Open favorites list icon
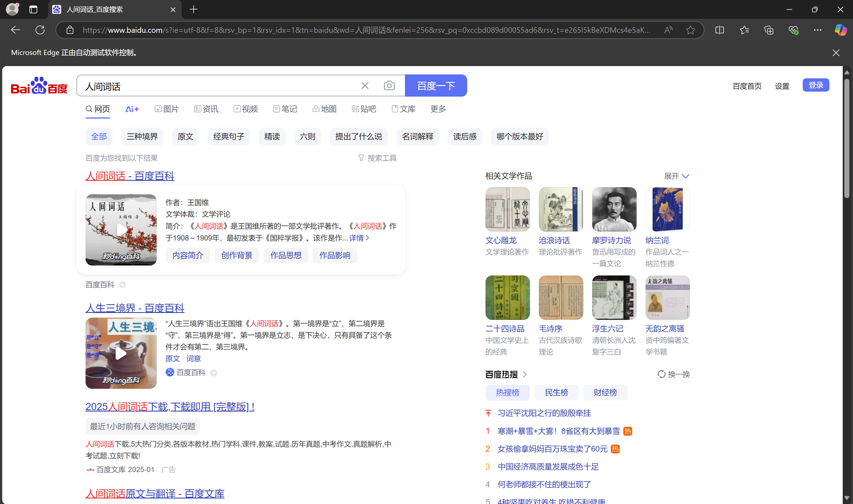 pos(744,30)
